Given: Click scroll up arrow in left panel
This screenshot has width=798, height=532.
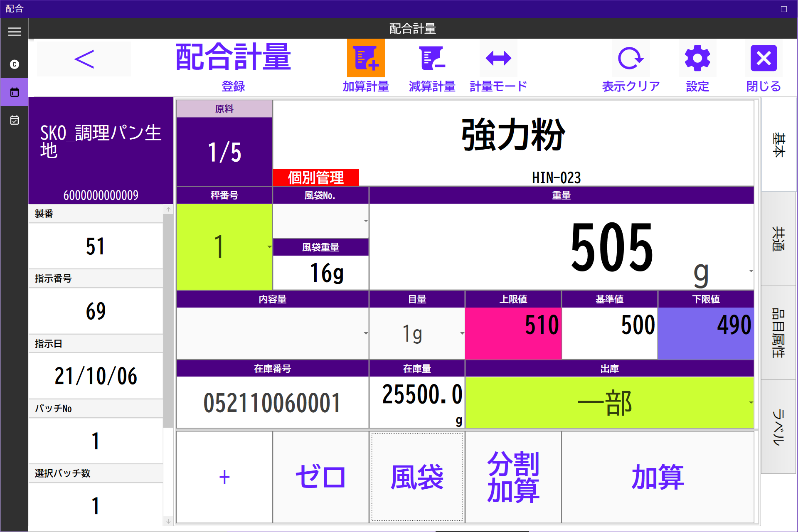Looking at the screenshot, I should pyautogui.click(x=168, y=209).
